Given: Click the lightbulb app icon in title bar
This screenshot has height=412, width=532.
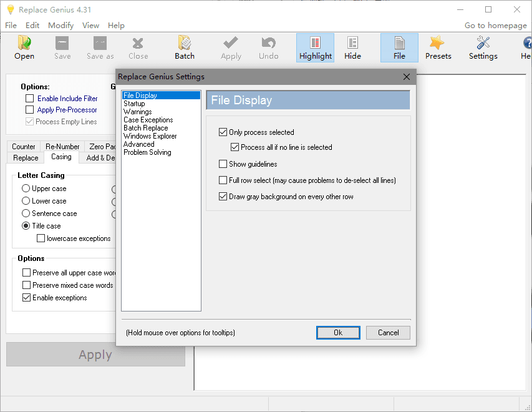Looking at the screenshot, I should (x=11, y=9).
